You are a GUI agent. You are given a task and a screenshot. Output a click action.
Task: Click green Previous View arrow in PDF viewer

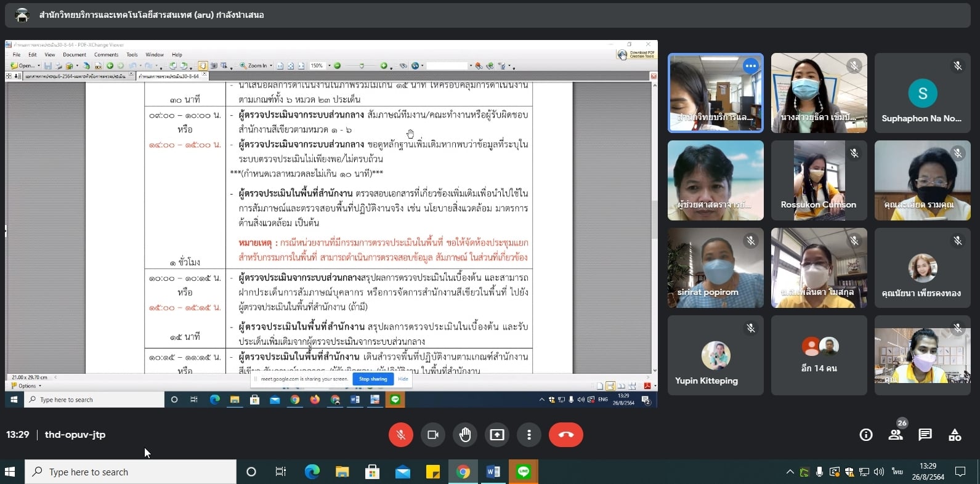(x=110, y=65)
